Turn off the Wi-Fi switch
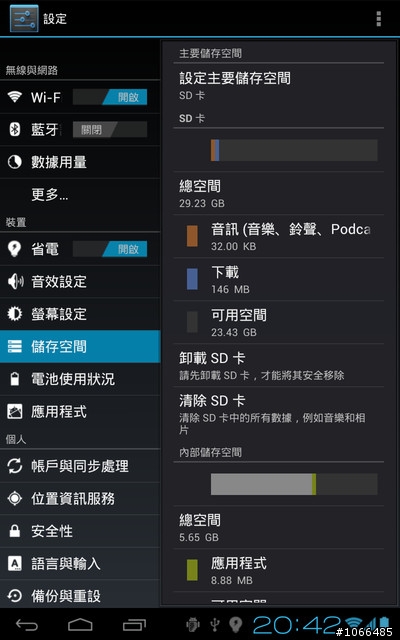Viewport: 400px width, 640px height. coord(110,97)
